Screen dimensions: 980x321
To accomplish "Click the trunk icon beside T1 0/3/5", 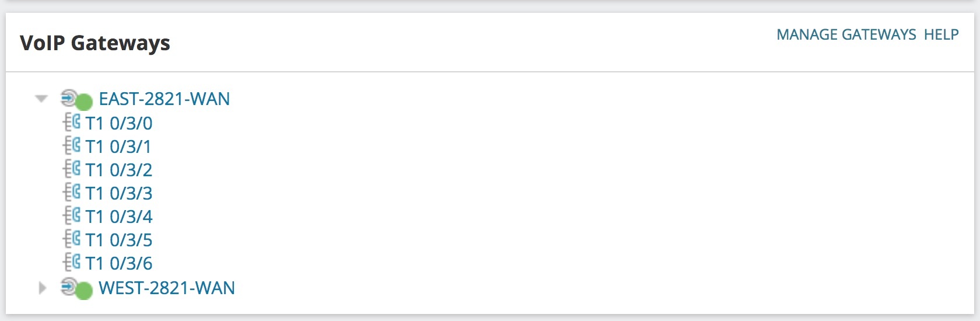I will [72, 239].
